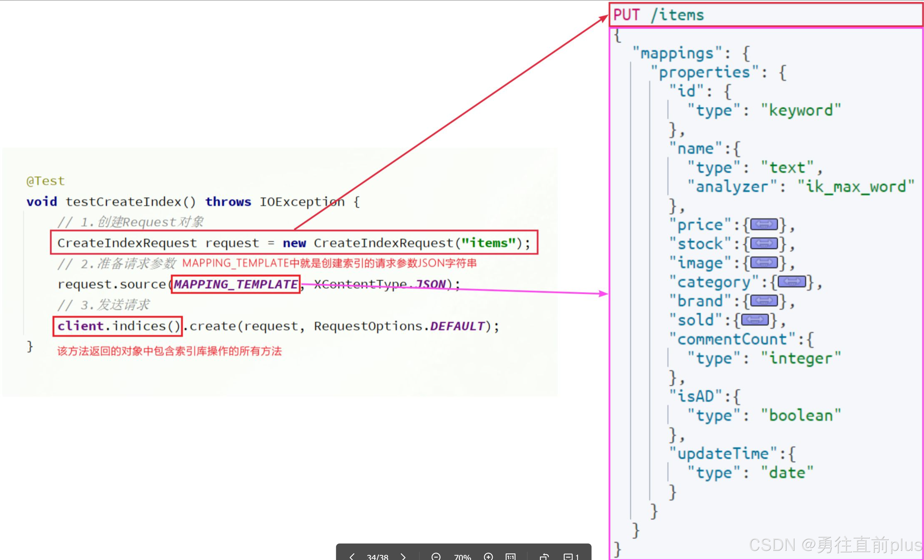Viewport: 924px width, 560px height.
Task: Click the 34/38 page counter
Action: (377, 557)
